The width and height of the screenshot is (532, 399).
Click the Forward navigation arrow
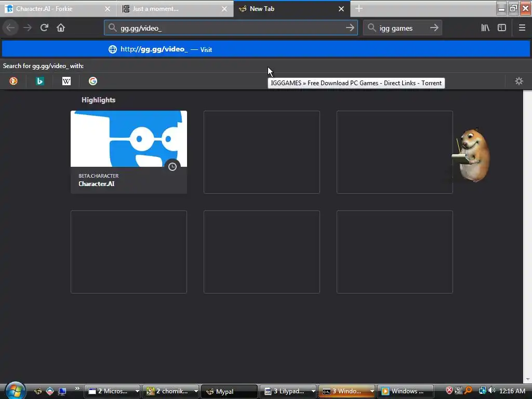pyautogui.click(x=28, y=28)
